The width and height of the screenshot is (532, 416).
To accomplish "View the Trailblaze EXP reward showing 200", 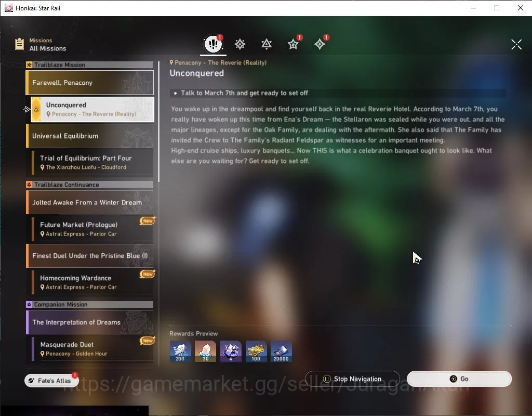I will pyautogui.click(x=180, y=351).
